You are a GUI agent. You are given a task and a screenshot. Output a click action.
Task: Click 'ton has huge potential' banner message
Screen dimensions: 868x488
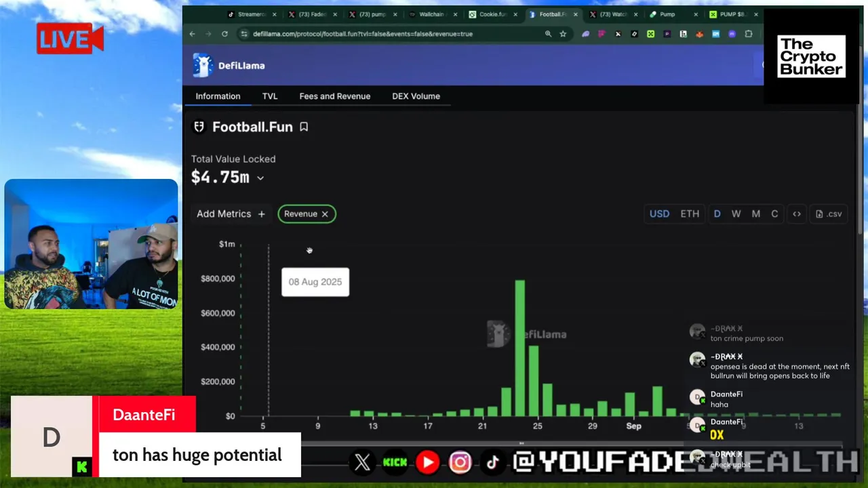[197, 455]
